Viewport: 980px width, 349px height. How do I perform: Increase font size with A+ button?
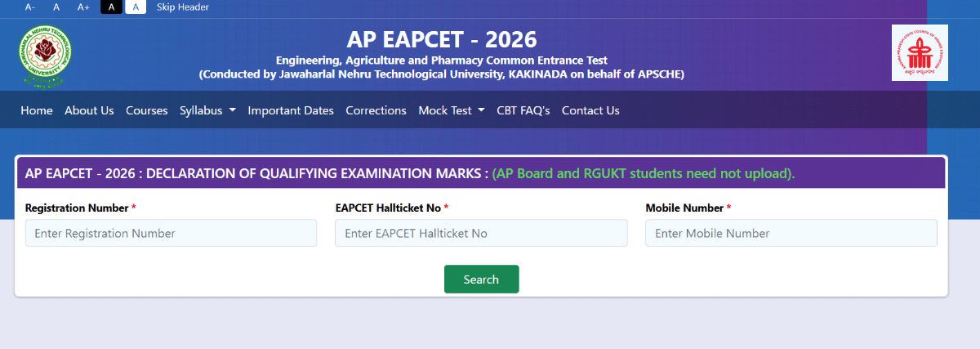[x=83, y=7]
